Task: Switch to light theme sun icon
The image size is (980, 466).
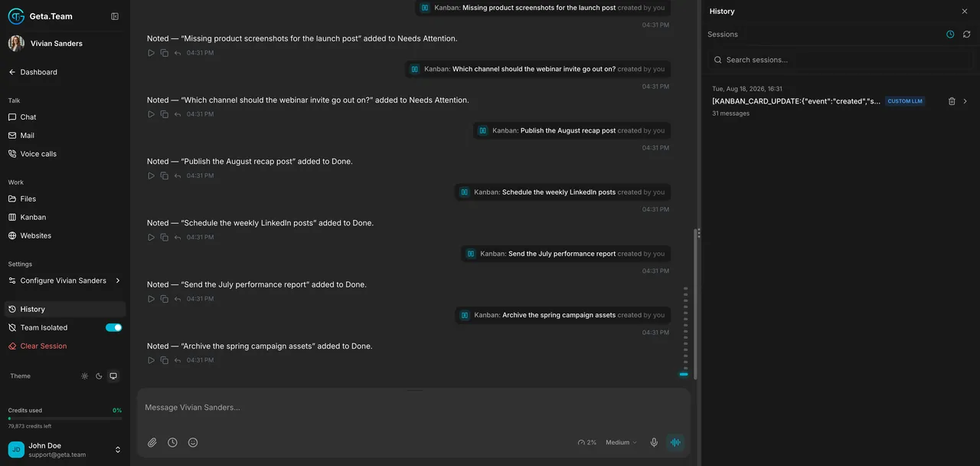Action: (85, 376)
